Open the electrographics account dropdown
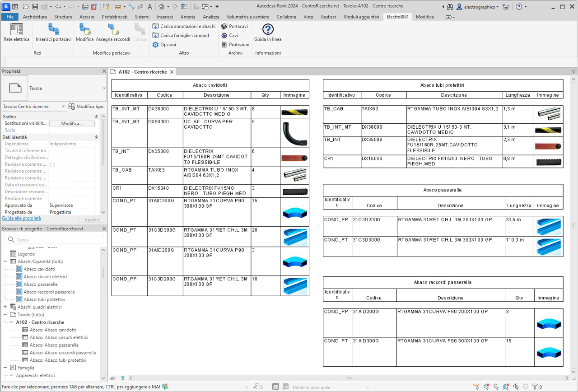 pos(478,7)
